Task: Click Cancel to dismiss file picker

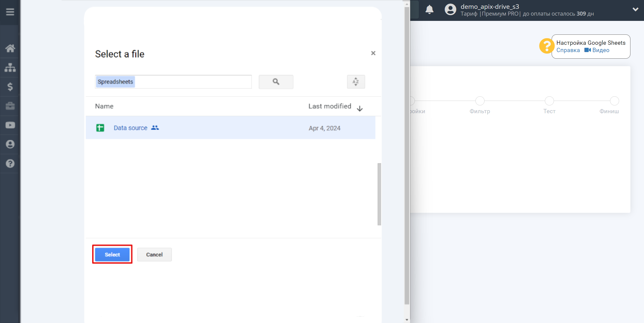Action: point(155,254)
